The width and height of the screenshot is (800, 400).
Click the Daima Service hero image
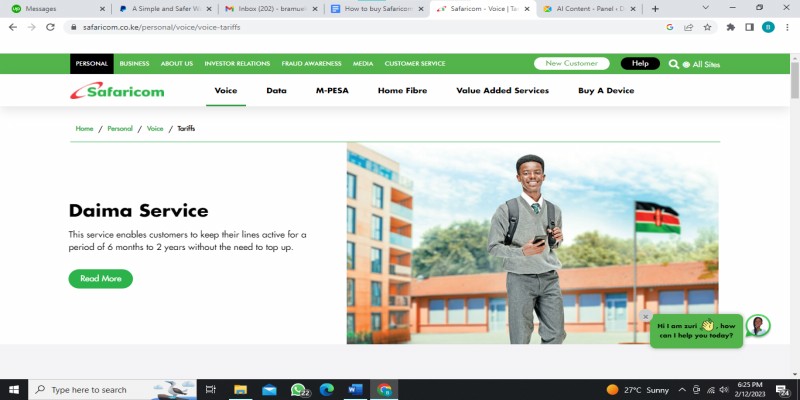click(533, 243)
